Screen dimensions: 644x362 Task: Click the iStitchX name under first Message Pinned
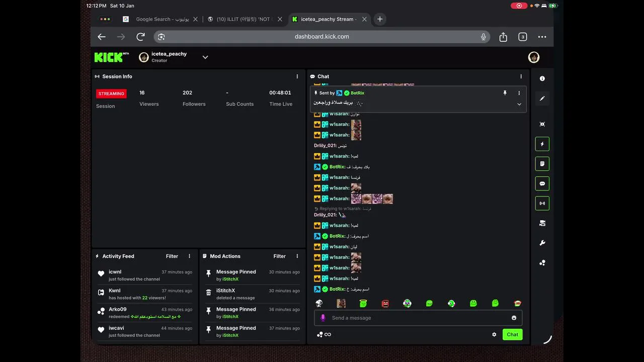(x=230, y=279)
